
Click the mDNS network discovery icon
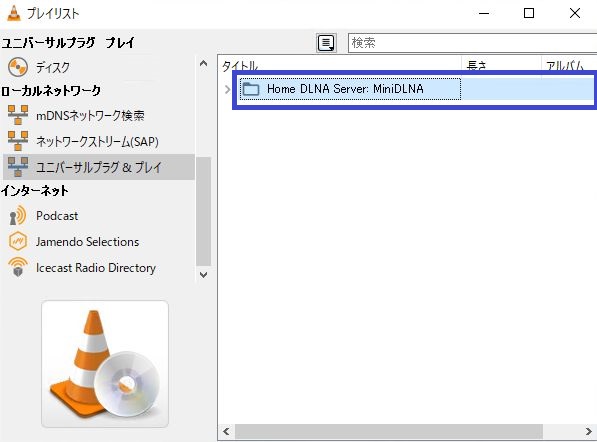[x=18, y=115]
